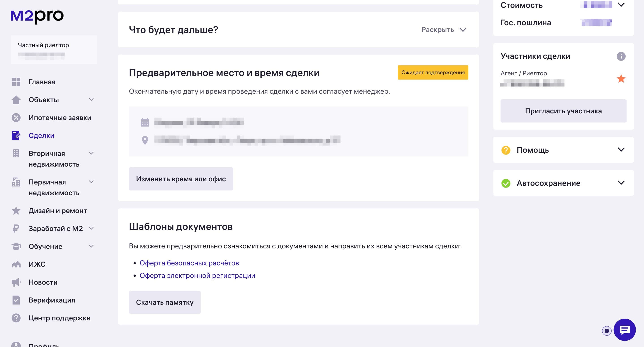The width and height of the screenshot is (644, 347).
Task: Click the Верификация checkmark icon
Action: click(16, 300)
